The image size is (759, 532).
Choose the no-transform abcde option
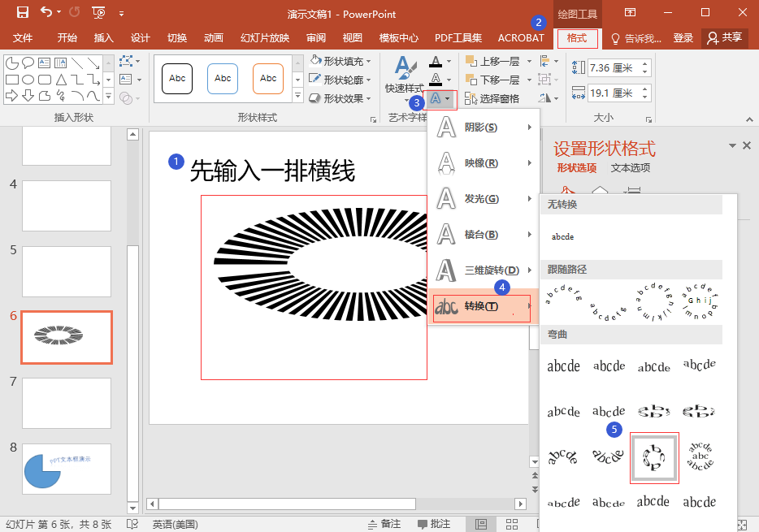coord(562,236)
